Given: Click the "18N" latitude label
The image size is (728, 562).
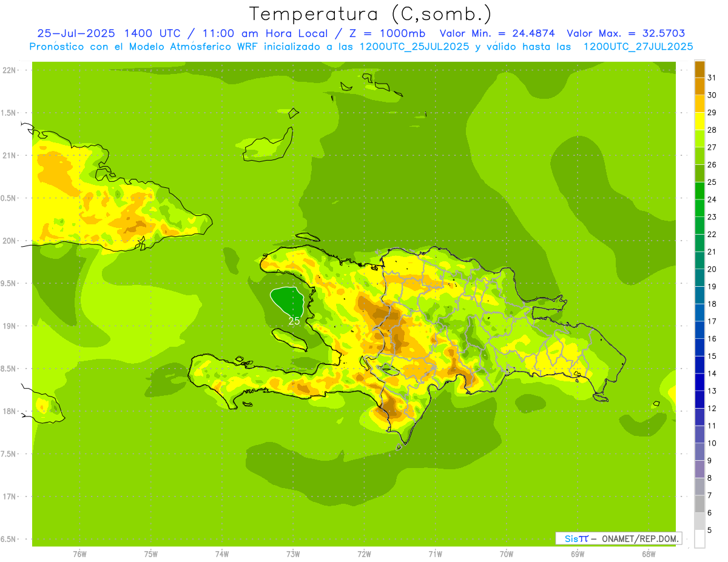Looking at the screenshot, I should point(9,411).
